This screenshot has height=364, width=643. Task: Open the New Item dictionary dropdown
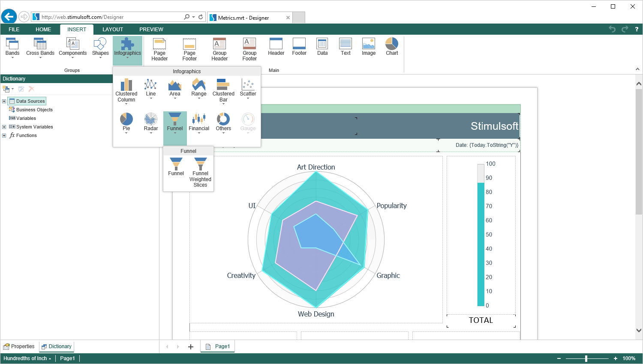coord(8,89)
